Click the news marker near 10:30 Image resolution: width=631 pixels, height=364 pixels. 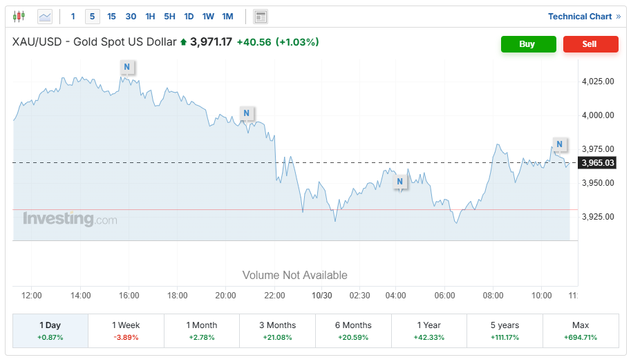click(560, 144)
